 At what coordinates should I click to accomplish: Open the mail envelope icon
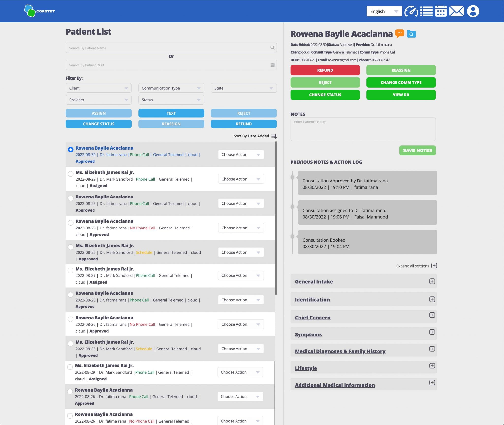457,11
